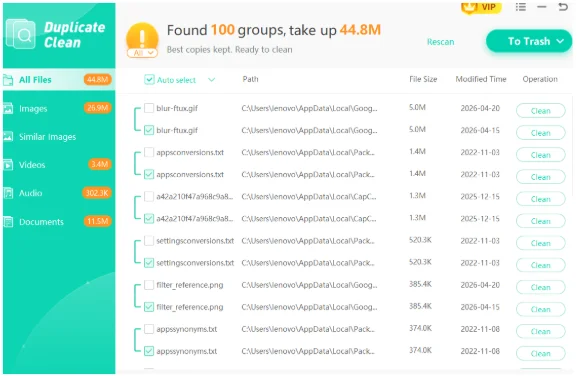588x376 pixels.
Task: Click the Audio sidebar icon
Action: (x=8, y=193)
